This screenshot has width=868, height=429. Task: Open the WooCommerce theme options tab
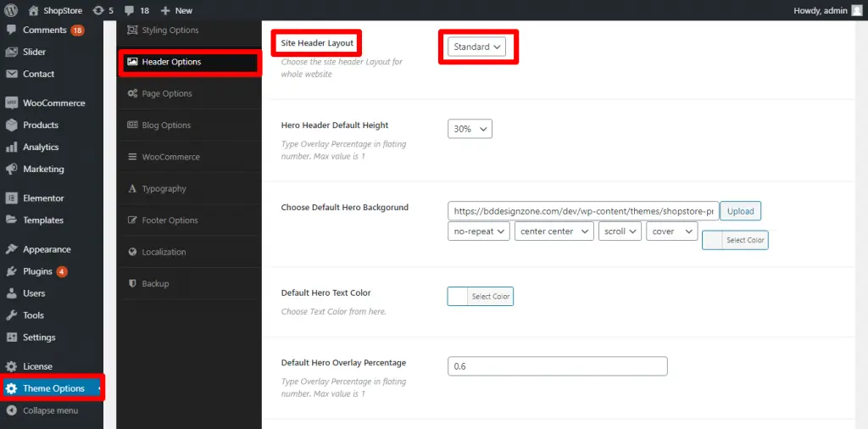click(x=189, y=157)
